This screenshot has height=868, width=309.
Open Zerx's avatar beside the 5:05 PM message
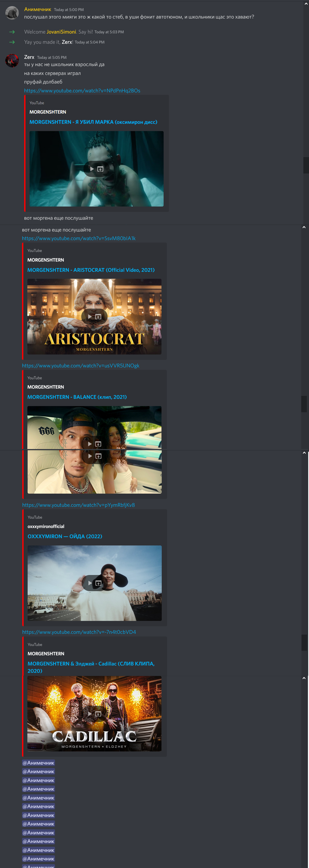pos(12,61)
